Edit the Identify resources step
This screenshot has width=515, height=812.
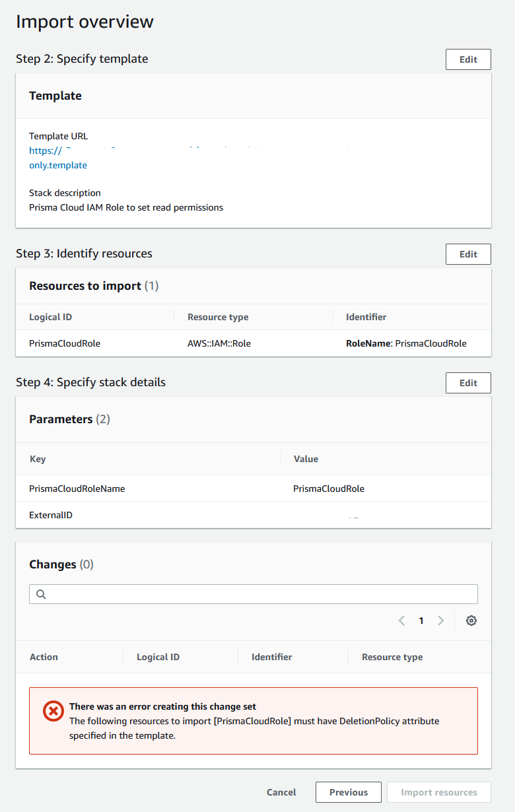coord(468,254)
